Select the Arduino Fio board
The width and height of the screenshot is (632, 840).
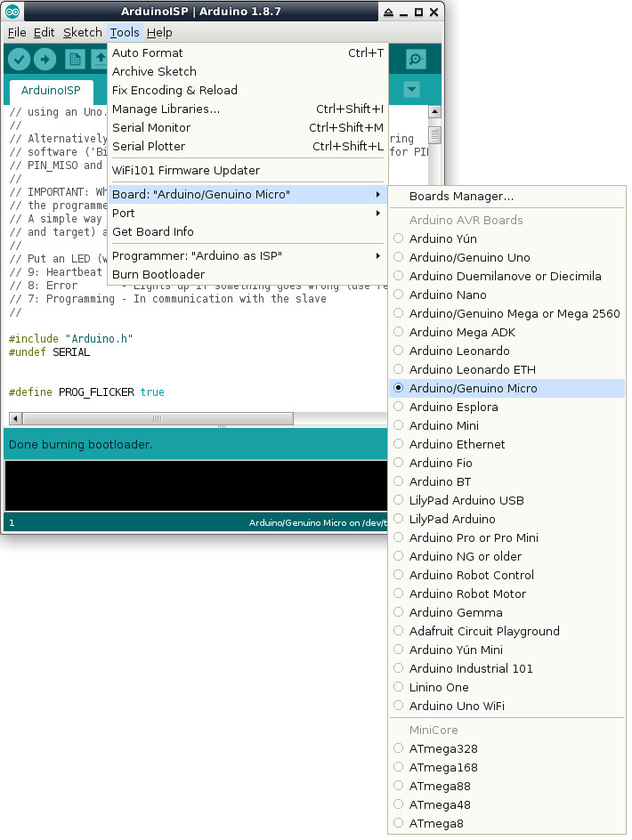point(506,463)
